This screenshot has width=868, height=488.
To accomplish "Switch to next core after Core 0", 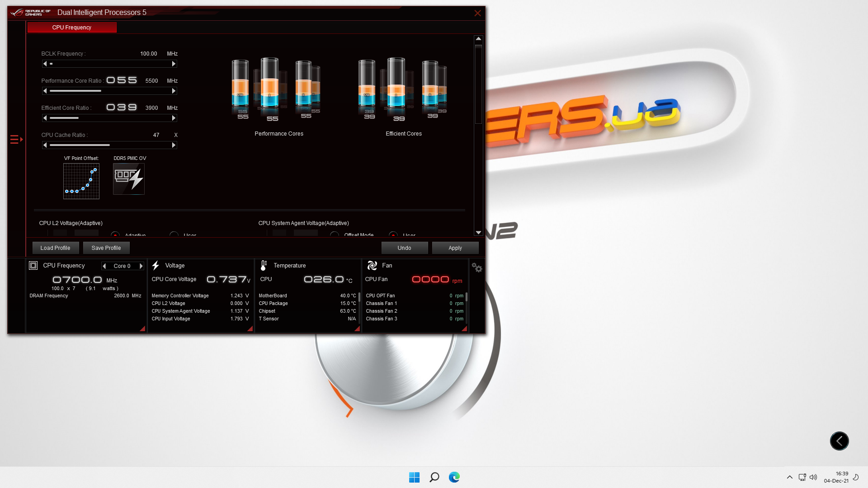I will 141,266.
